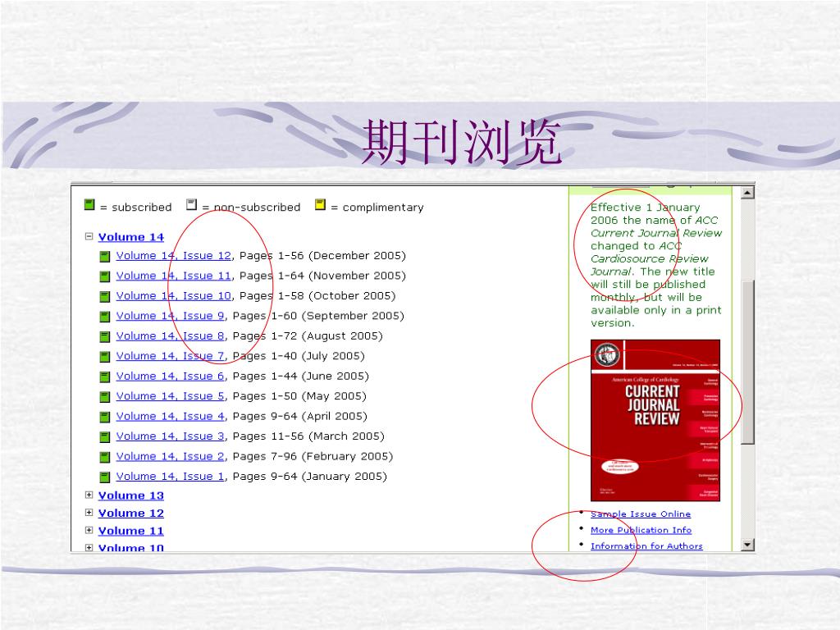Screen dimensions: 840x630
Task: Open the More Publication Info link
Action: [641, 530]
